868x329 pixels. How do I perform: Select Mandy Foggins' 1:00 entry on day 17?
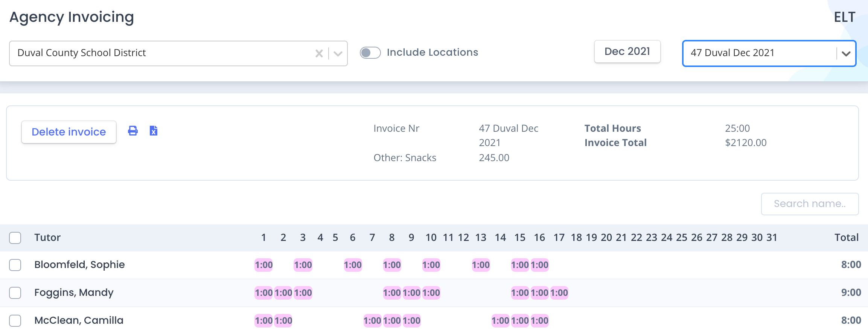[559, 293]
